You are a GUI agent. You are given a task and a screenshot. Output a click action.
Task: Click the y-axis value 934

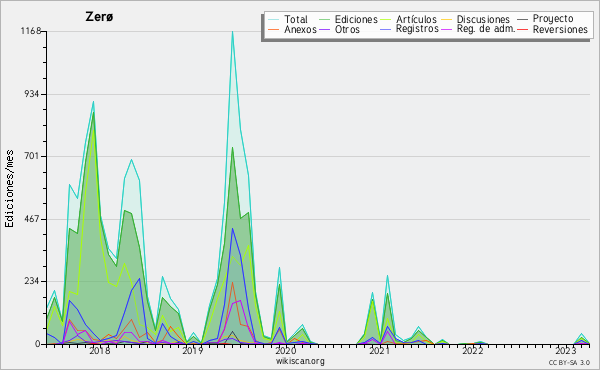[x=33, y=94]
